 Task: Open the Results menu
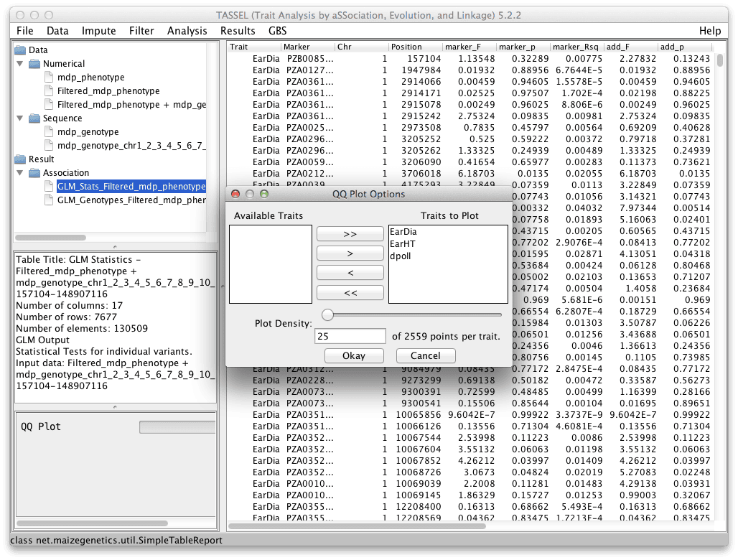tap(238, 31)
